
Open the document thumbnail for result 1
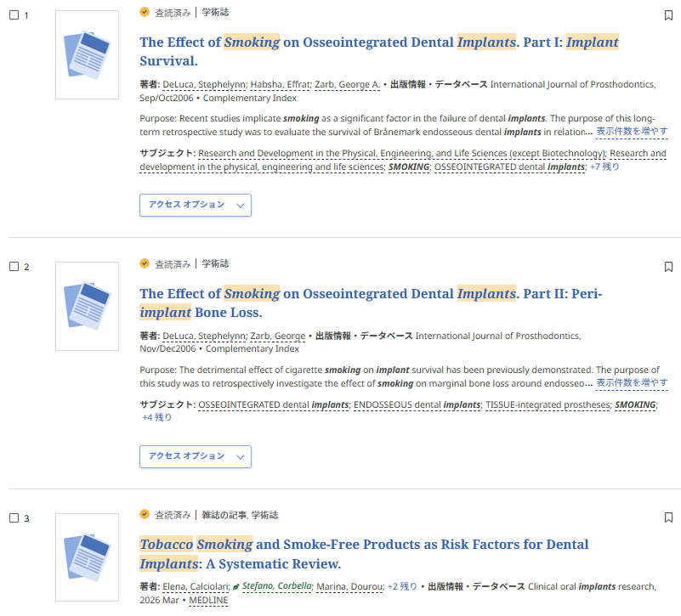tap(87, 54)
